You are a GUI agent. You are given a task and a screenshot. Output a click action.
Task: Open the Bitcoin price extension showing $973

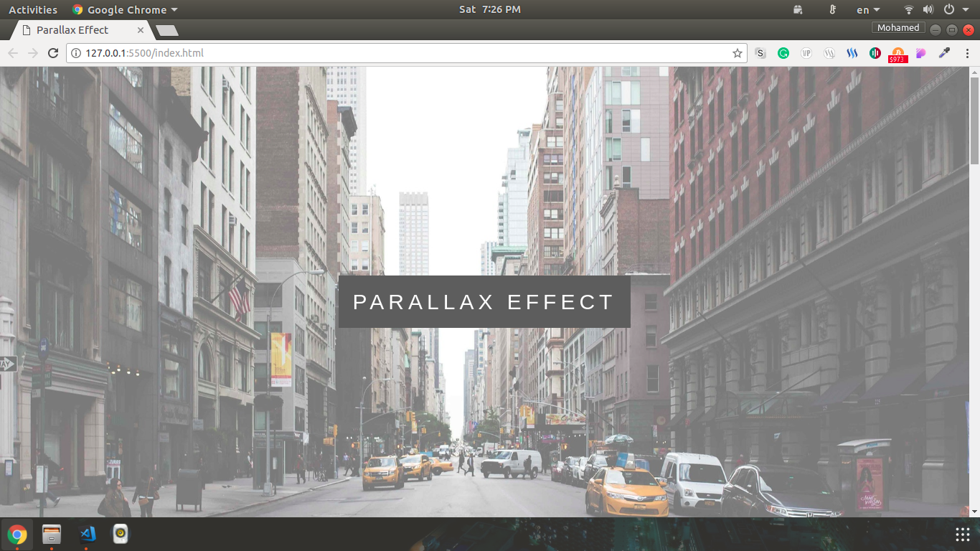coord(898,55)
